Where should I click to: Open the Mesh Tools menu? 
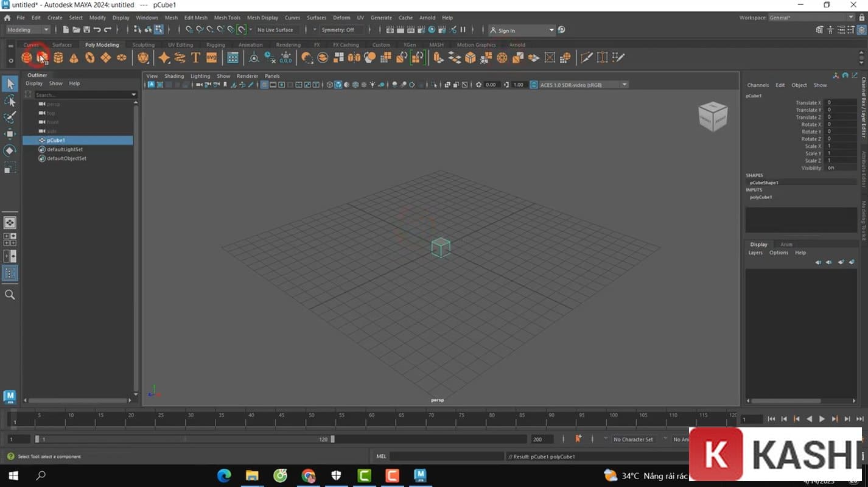tap(226, 18)
